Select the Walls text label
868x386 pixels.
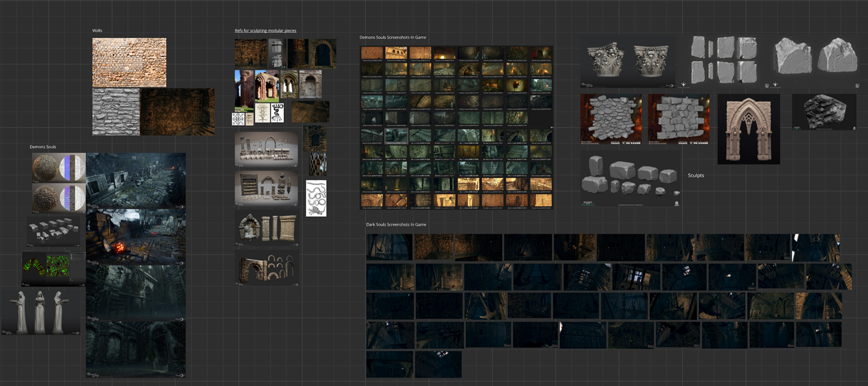tap(97, 31)
